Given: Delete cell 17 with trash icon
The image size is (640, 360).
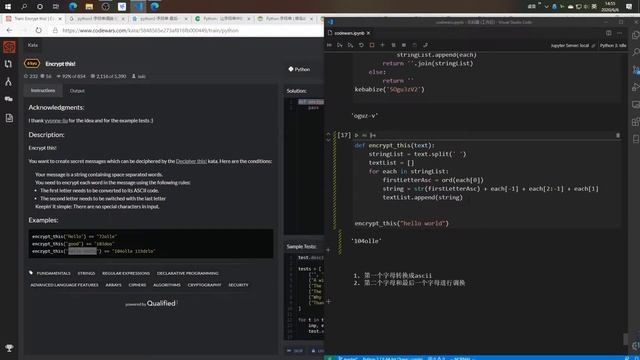Looking at the screenshot, I should (x=618, y=135).
